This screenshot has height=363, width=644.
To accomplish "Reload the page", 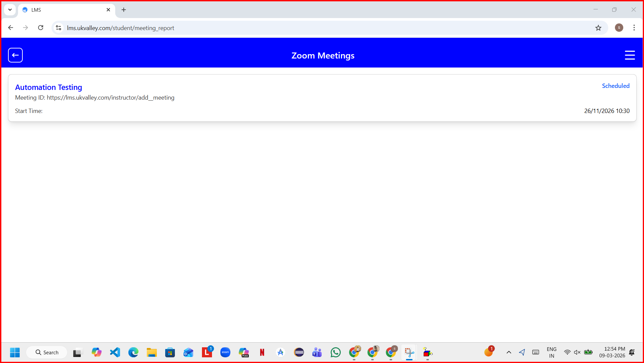I will [41, 28].
